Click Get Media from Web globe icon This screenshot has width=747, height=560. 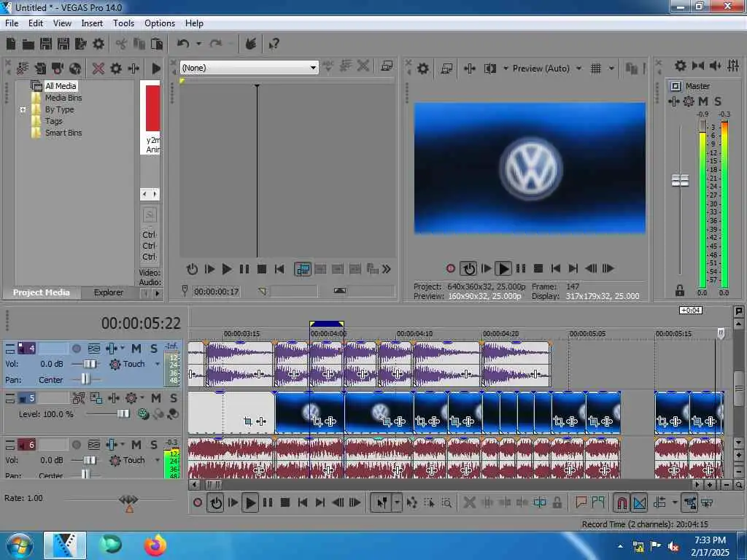[75, 69]
